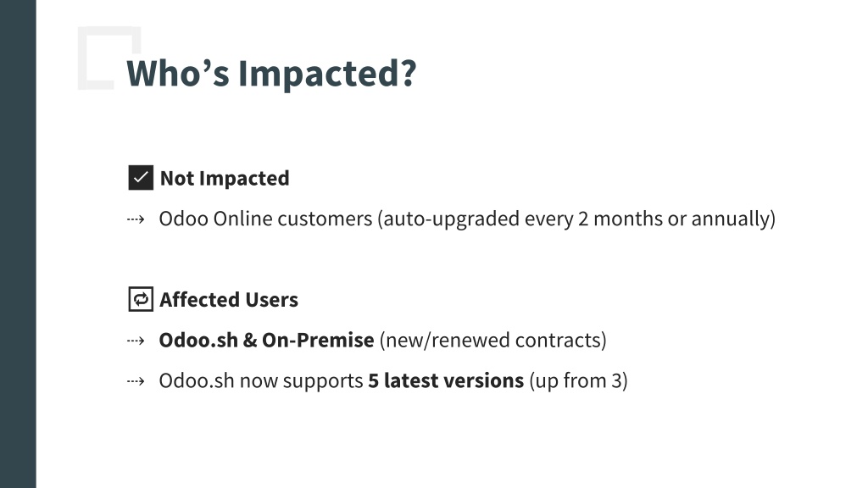The height and width of the screenshot is (488, 868).
Task: Click the repeat arrows icon beside Affected Users
Action: (141, 299)
